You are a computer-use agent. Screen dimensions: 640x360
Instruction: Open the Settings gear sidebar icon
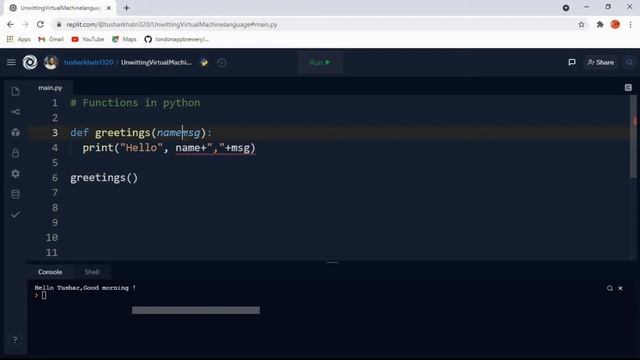(x=16, y=174)
